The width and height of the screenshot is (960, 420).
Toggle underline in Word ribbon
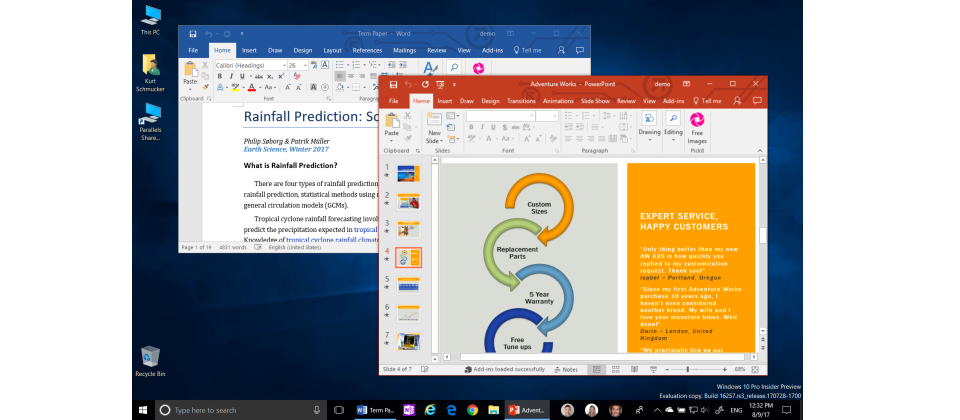point(242,76)
